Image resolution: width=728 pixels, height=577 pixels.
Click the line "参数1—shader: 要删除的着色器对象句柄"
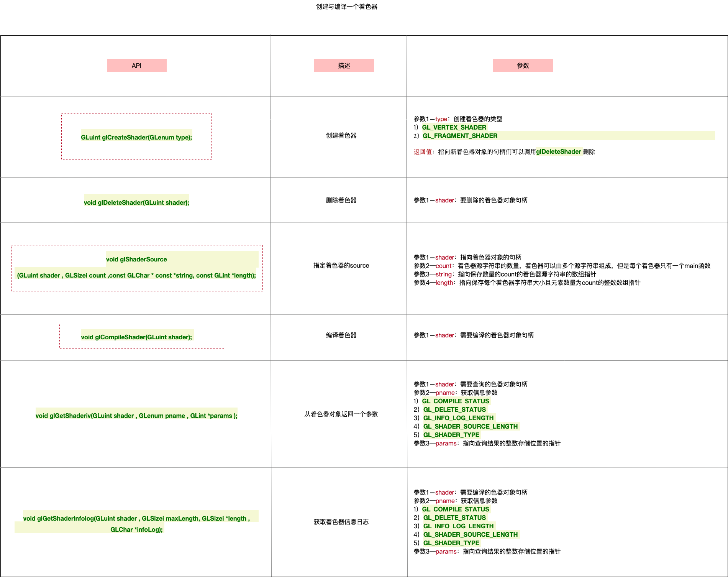click(x=471, y=200)
